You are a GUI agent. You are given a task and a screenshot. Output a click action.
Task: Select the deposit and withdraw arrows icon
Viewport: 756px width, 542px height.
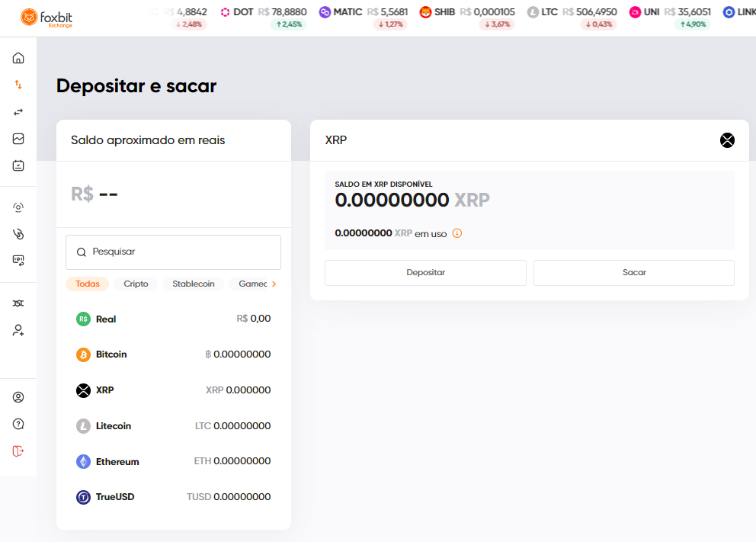coord(18,85)
